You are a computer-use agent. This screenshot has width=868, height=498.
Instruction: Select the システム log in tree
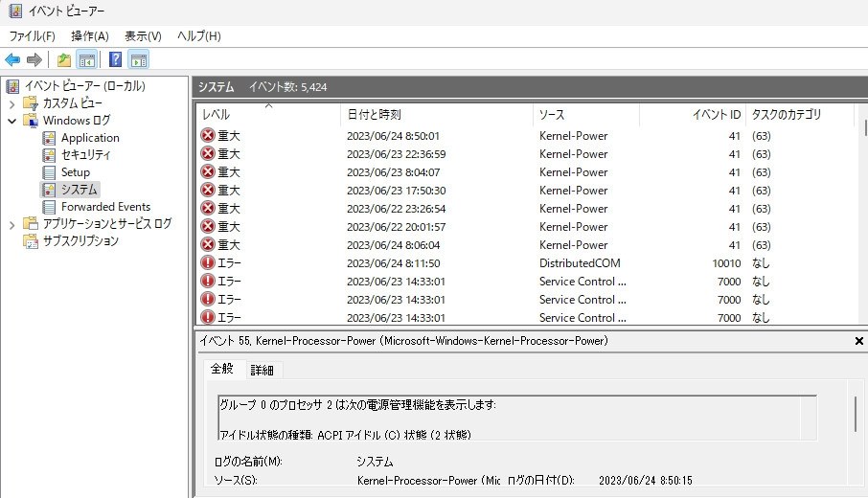click(x=80, y=190)
